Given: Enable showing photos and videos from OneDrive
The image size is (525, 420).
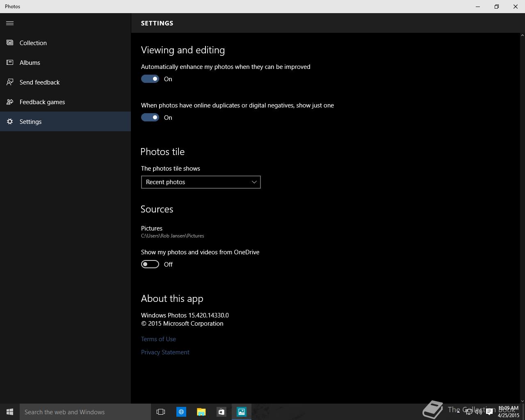Looking at the screenshot, I should click(150, 264).
